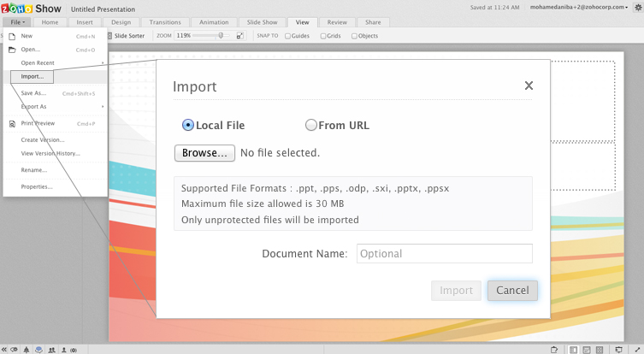Click the Open folder icon in File menu
Viewport: 644px width, 354px height.
[12, 50]
